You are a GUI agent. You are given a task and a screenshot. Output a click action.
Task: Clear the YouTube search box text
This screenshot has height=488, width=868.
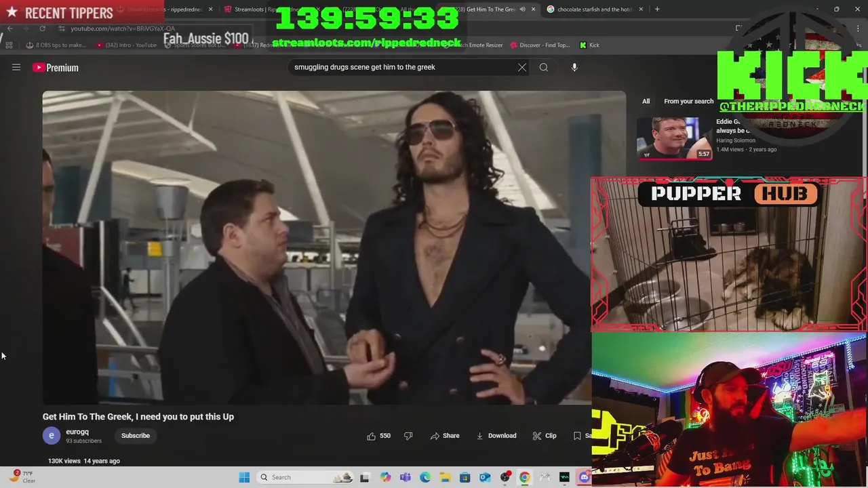click(521, 67)
